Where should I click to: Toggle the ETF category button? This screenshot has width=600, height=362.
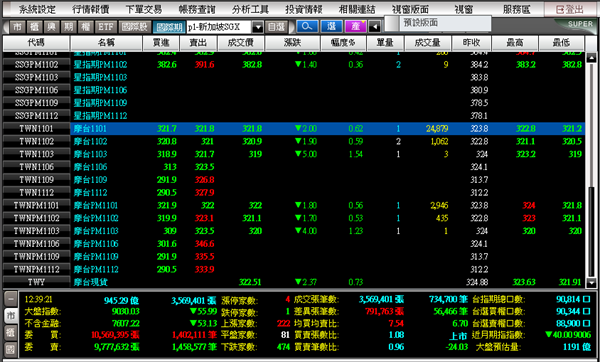(106, 27)
